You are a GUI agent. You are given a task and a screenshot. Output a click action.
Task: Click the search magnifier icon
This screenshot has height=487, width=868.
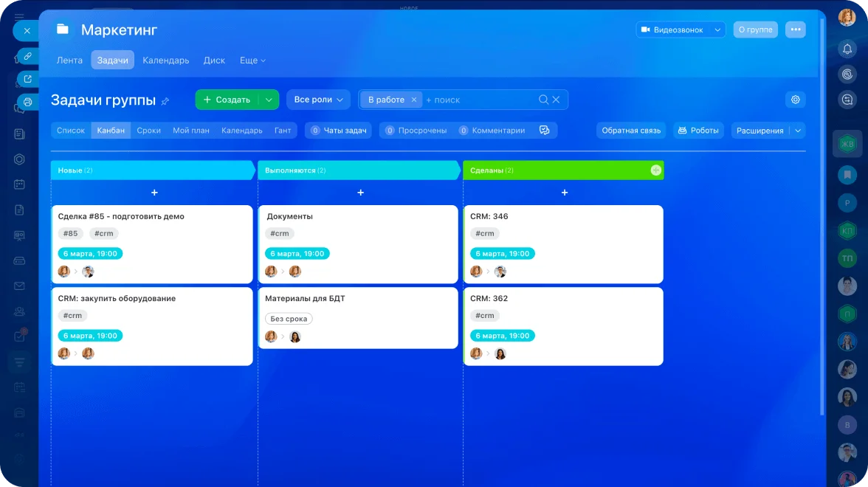(543, 100)
